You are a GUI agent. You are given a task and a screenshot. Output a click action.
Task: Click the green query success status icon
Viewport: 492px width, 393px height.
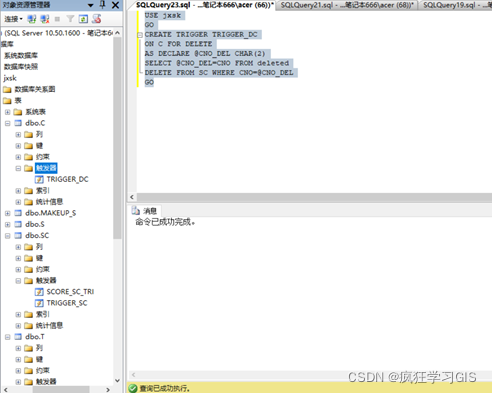coord(133,388)
